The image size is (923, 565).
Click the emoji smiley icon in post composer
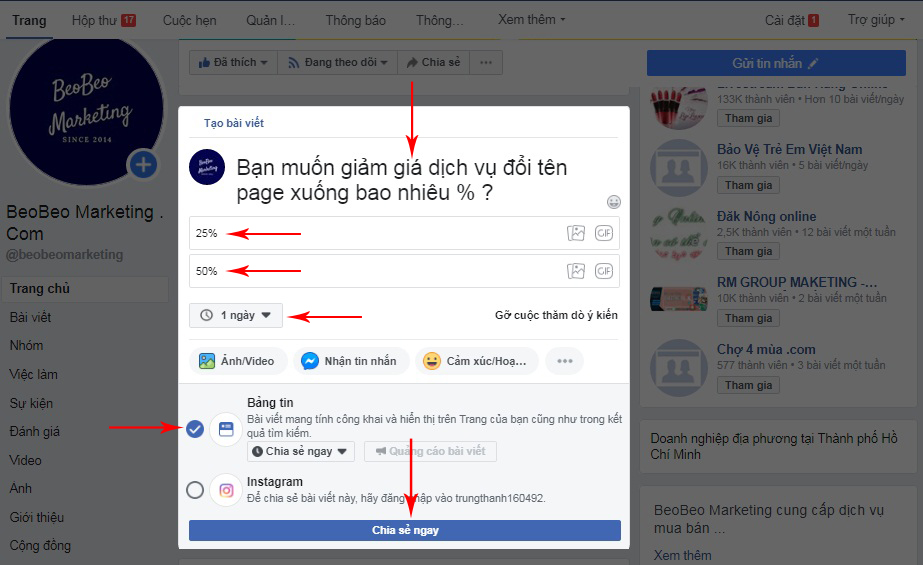(613, 202)
